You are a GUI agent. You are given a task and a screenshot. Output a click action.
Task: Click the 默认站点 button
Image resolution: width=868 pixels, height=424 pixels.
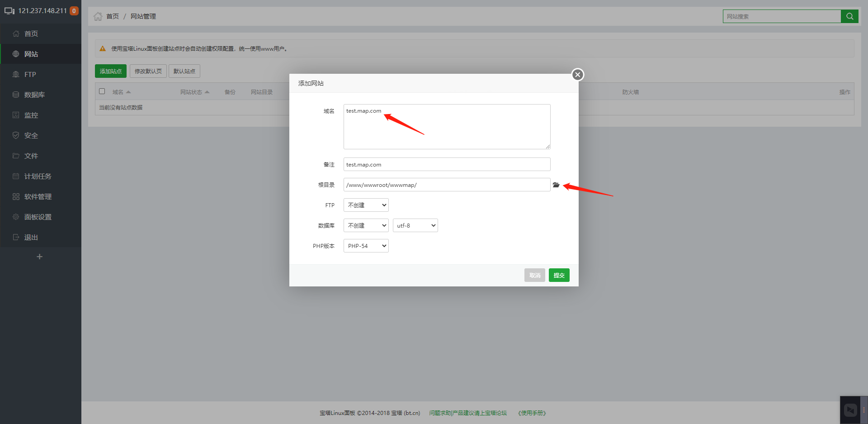pos(184,71)
